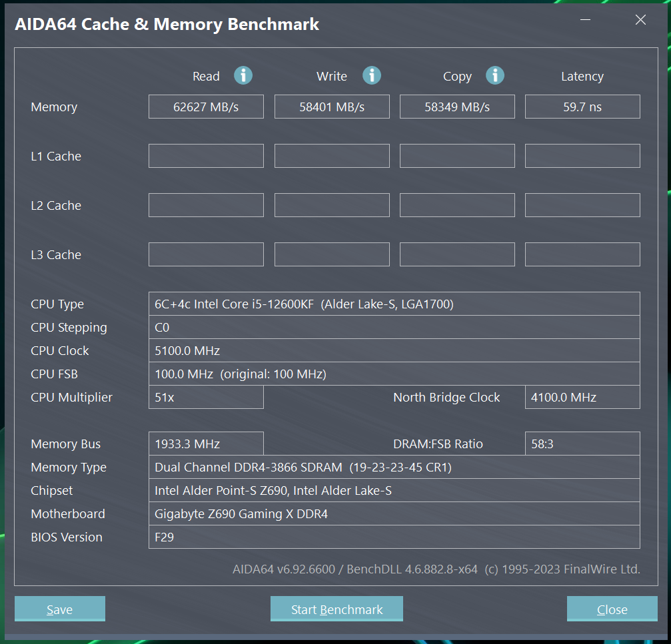Select Memory Copy value 58349 MB/s

(457, 107)
